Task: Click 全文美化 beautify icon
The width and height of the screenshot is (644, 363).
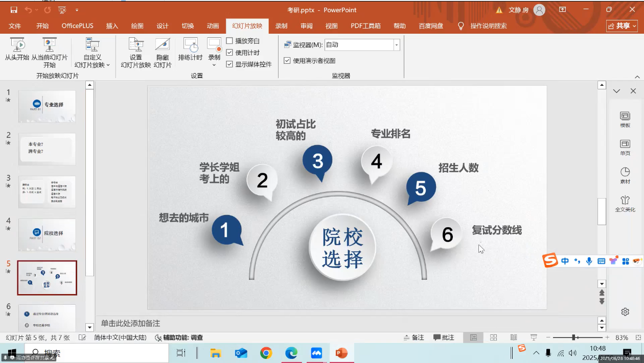Action: (625, 203)
